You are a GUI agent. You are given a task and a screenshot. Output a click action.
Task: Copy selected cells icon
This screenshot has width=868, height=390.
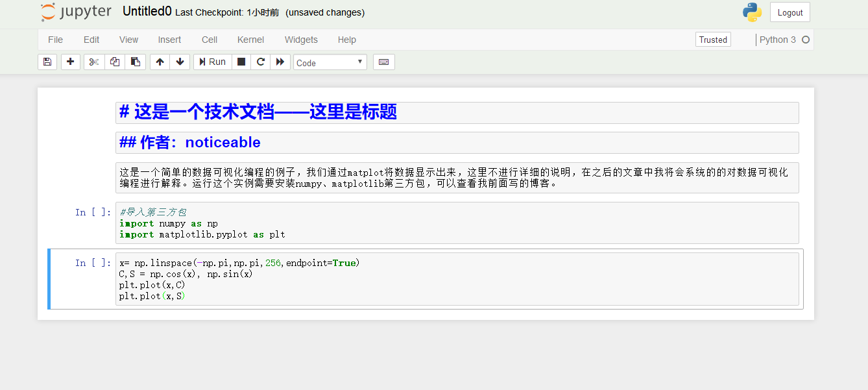point(115,62)
